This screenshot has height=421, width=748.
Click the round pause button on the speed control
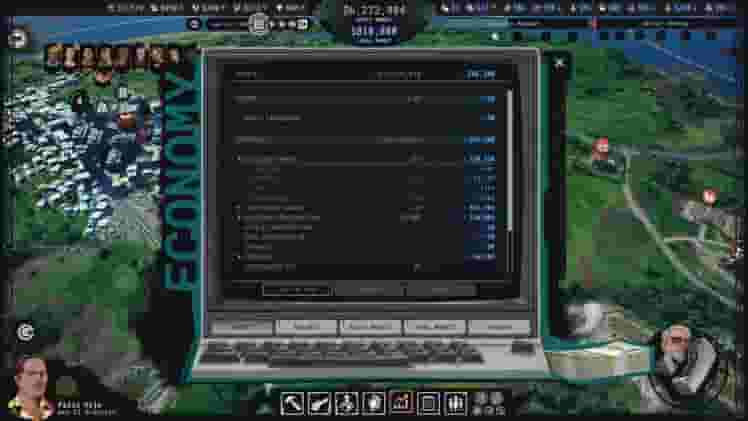pyautogui.click(x=259, y=23)
